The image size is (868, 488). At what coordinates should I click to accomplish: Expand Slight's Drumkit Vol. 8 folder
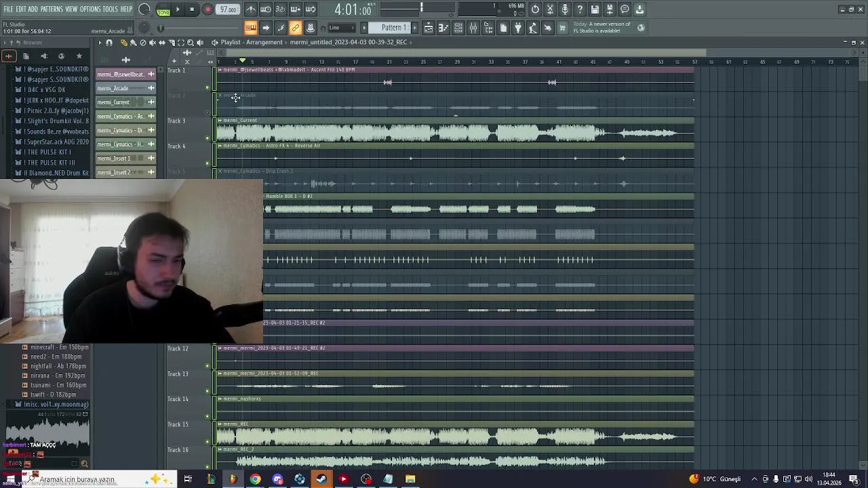coord(53,121)
